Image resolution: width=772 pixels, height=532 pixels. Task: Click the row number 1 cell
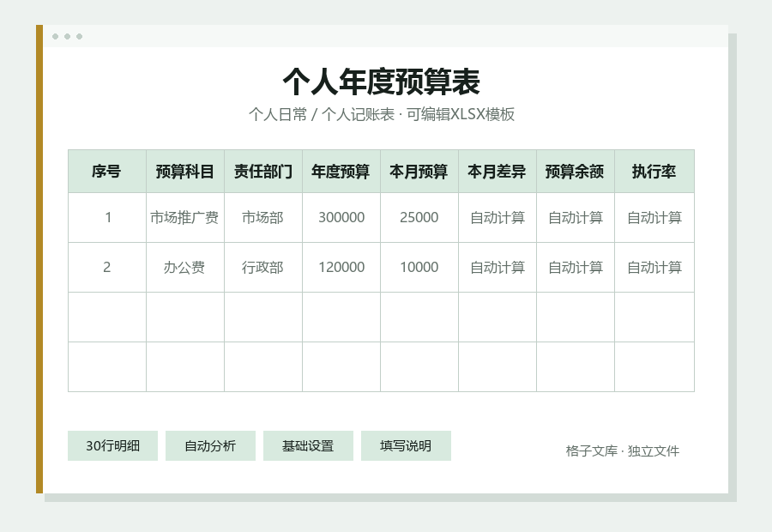107,217
